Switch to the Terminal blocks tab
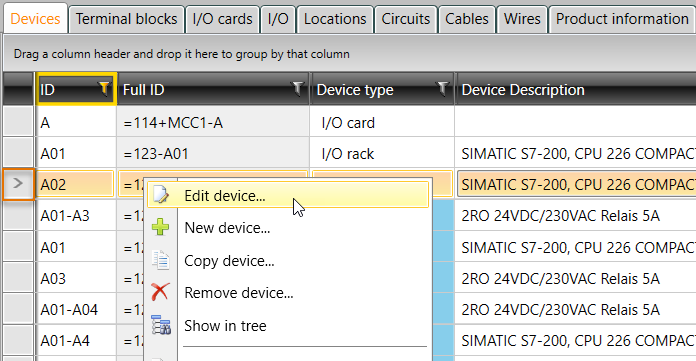 (x=127, y=19)
